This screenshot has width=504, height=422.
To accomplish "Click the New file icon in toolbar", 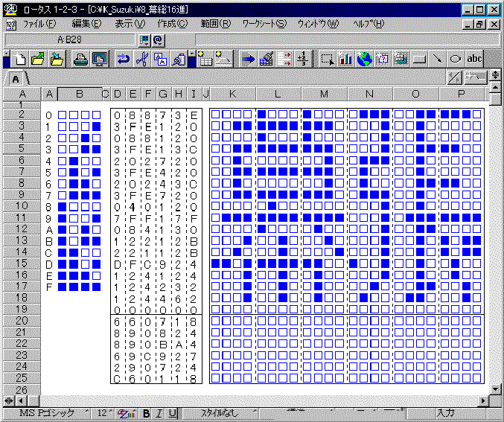I will click(x=21, y=59).
